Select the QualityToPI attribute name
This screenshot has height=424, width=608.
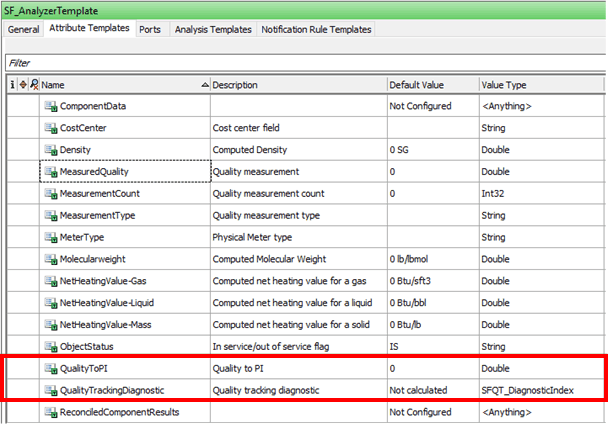83,369
